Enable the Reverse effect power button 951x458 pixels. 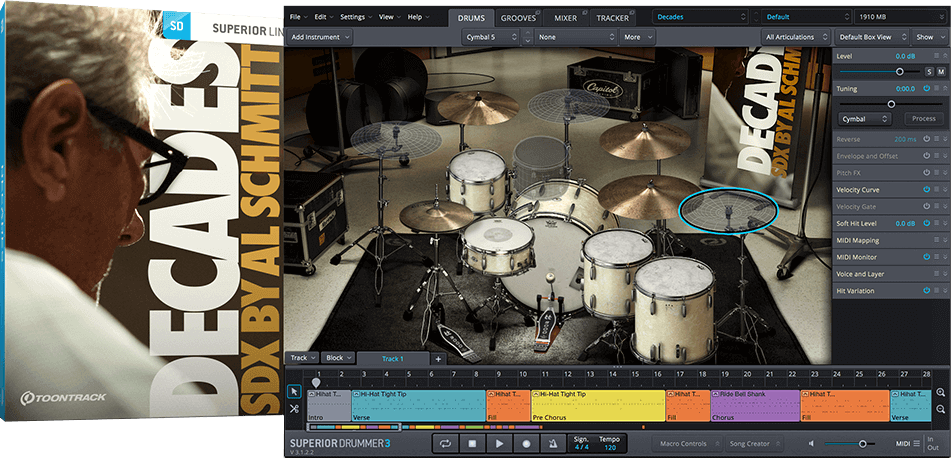927,139
